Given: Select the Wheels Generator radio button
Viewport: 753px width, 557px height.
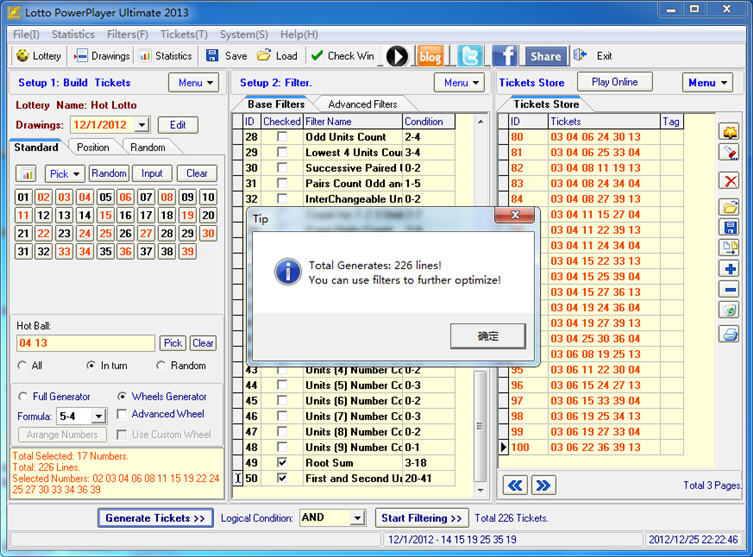Looking at the screenshot, I should click(122, 397).
